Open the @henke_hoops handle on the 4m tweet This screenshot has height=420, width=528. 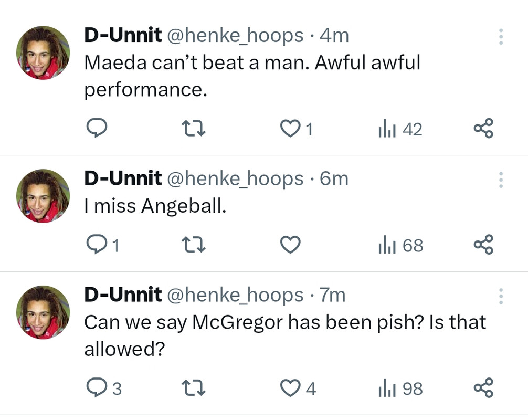235,36
